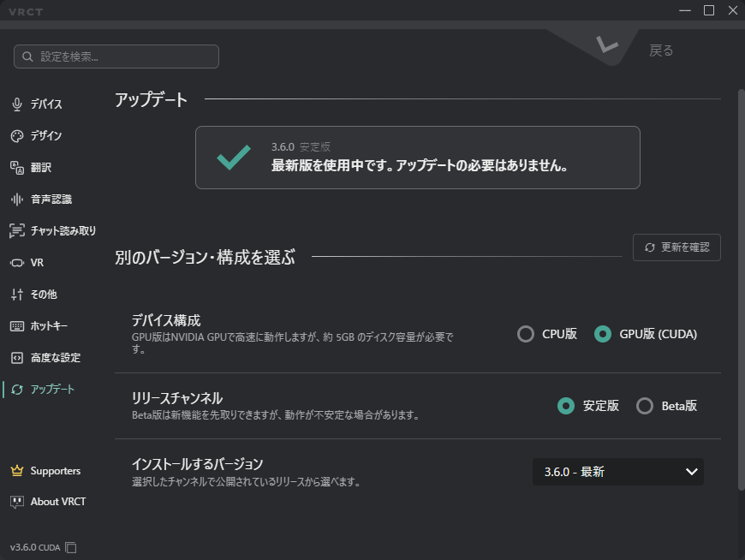The width and height of the screenshot is (745, 560).
Task: Click the 更新を確認 button
Action: click(x=676, y=247)
